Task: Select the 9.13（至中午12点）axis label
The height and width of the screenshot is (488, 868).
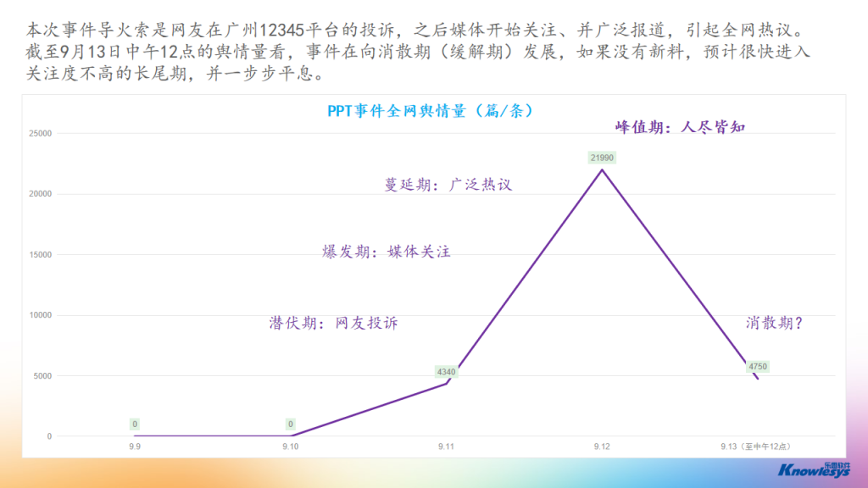Action: click(758, 446)
